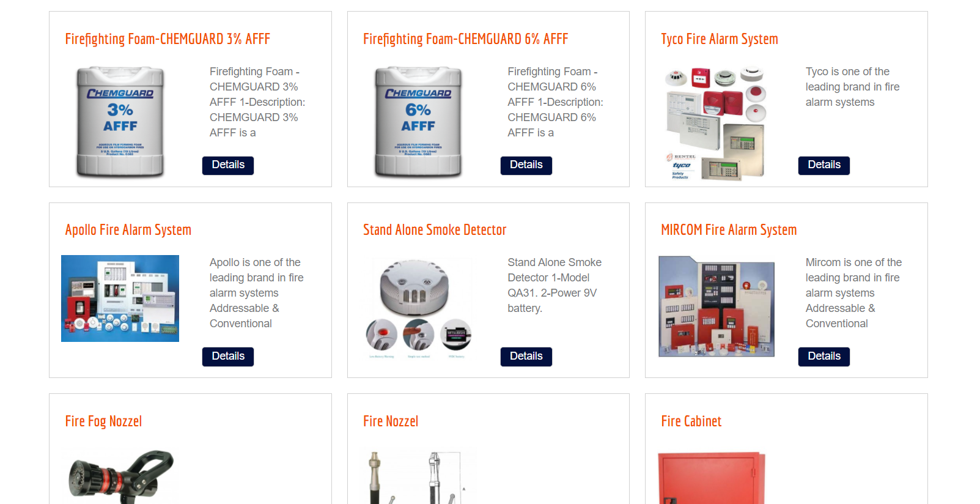This screenshot has width=980, height=504.
Task: Click the Firefighting Foam-CHEMGUARD 3% AFFF heading
Action: 168,39
